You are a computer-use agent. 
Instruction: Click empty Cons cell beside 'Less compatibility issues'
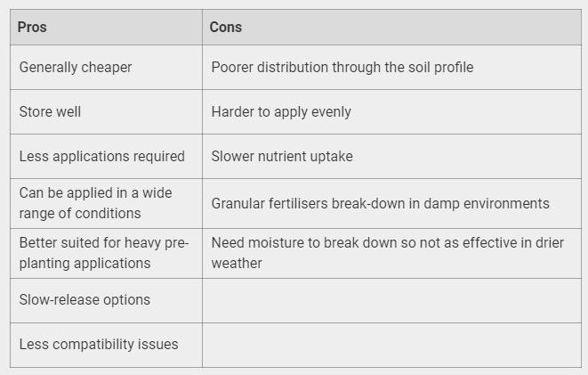(x=391, y=345)
